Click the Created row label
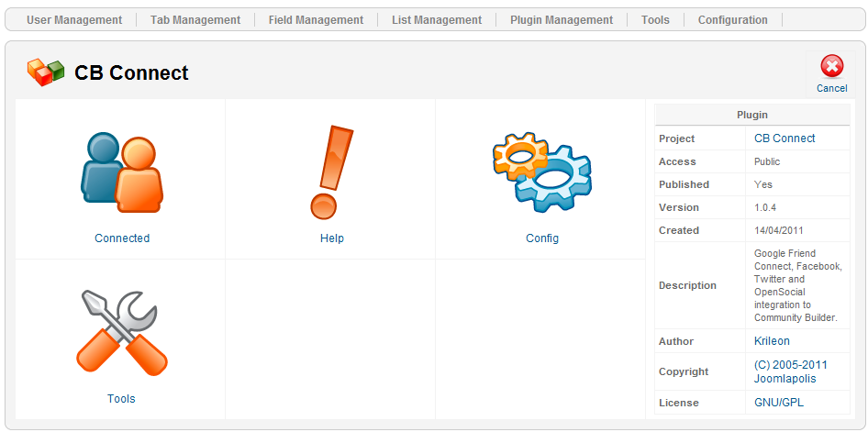 [x=679, y=230]
